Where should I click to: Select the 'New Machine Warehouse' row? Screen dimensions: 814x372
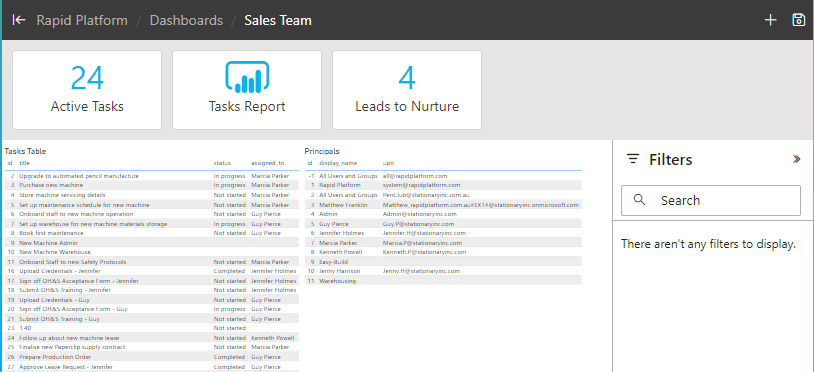pos(152,252)
